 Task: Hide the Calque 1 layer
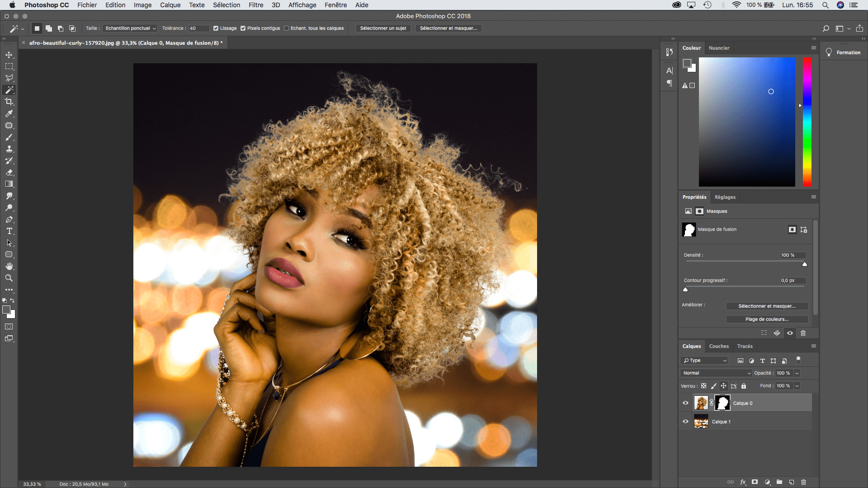tap(685, 422)
